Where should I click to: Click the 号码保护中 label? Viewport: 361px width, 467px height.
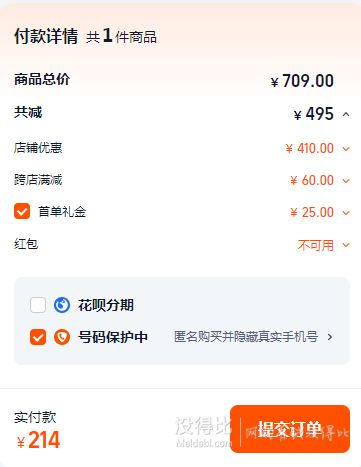coord(113,337)
